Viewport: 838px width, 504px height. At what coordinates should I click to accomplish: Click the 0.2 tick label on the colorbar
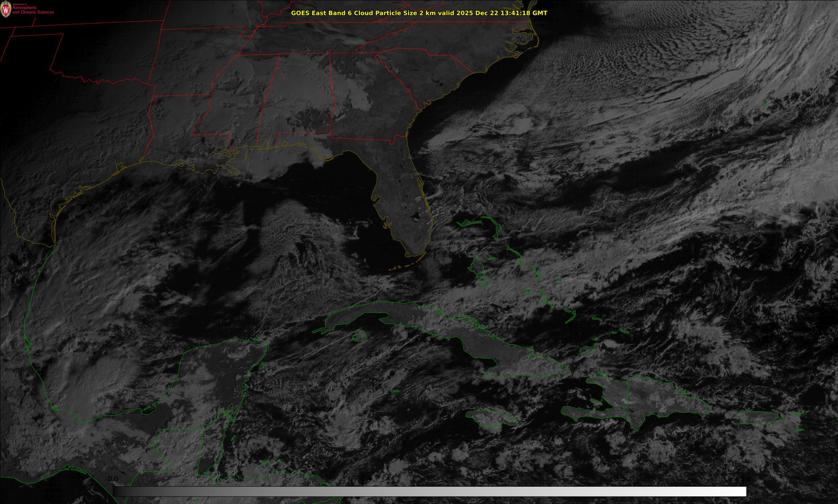[239, 479]
